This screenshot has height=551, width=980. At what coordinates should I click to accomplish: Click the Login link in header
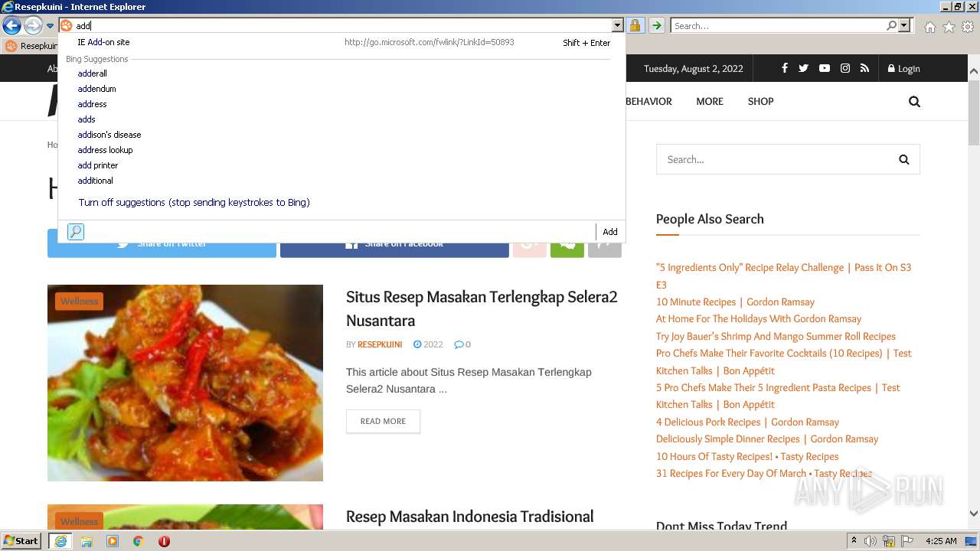[x=903, y=69]
